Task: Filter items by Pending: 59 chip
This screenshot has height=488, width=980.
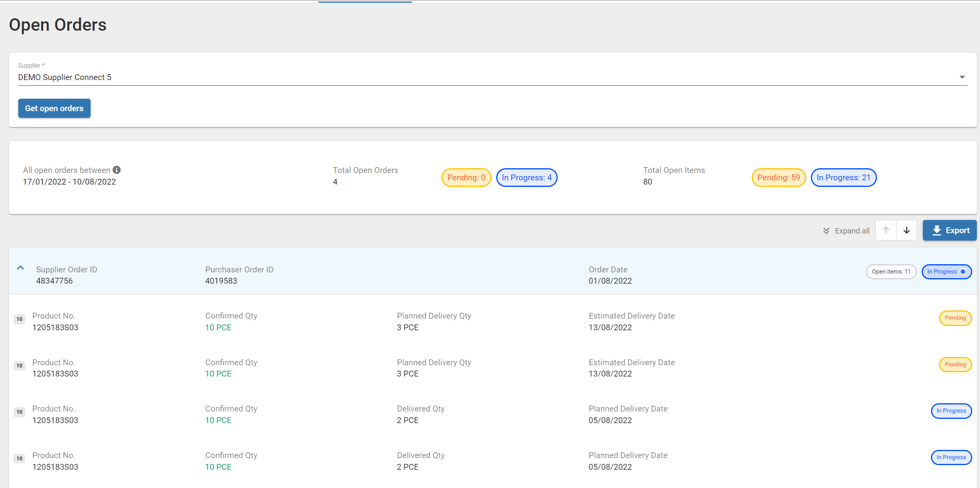Action: pyautogui.click(x=779, y=178)
